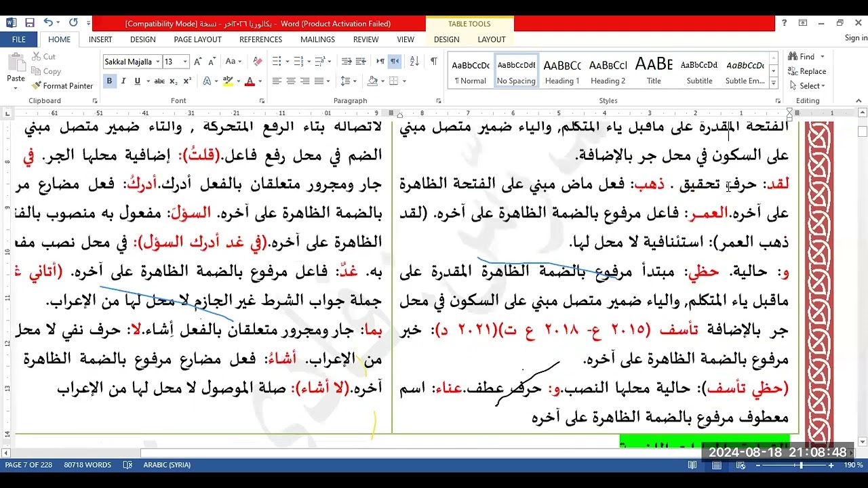Apply the Normal style
This screenshot has height=488, width=868.
471,72
